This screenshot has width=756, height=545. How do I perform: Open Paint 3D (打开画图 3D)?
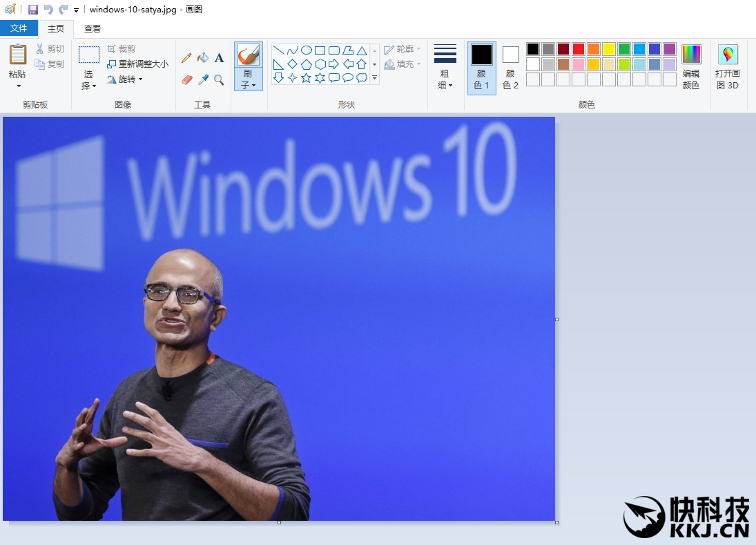[728, 67]
